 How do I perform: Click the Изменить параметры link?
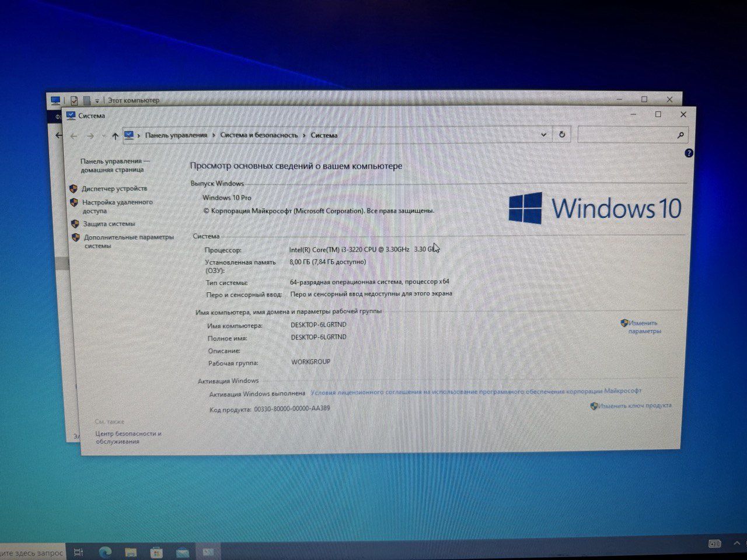click(644, 327)
